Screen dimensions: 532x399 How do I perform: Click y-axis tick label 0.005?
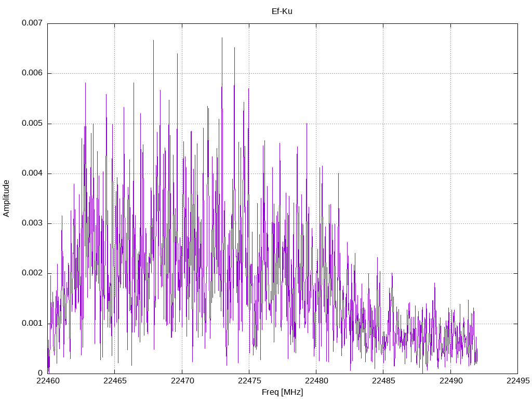[x=32, y=123]
